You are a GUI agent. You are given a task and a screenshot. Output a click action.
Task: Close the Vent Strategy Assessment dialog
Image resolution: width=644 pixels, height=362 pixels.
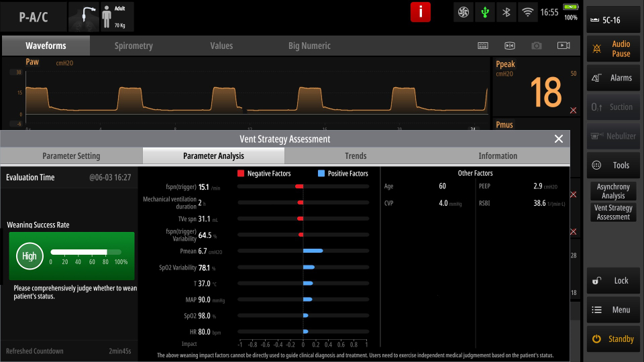point(558,139)
